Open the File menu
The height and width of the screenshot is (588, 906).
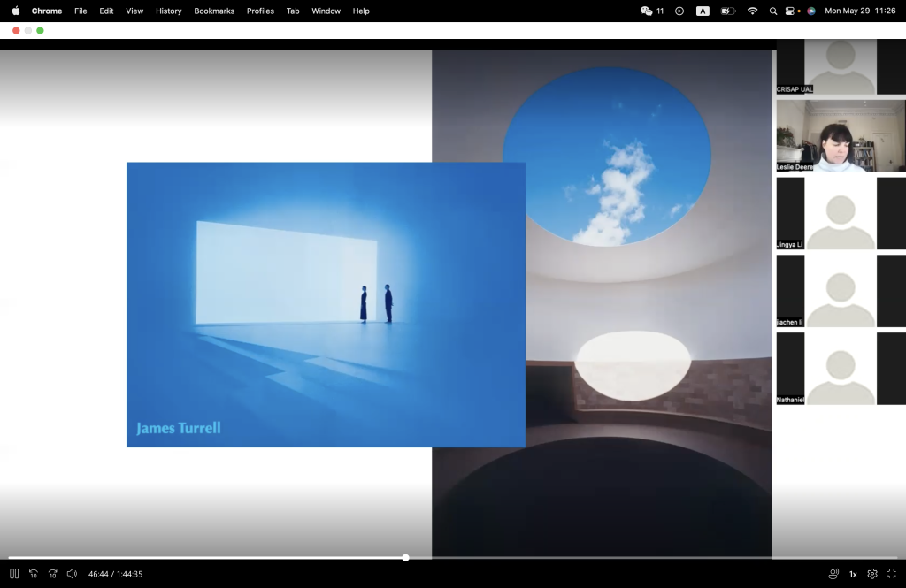(x=81, y=11)
